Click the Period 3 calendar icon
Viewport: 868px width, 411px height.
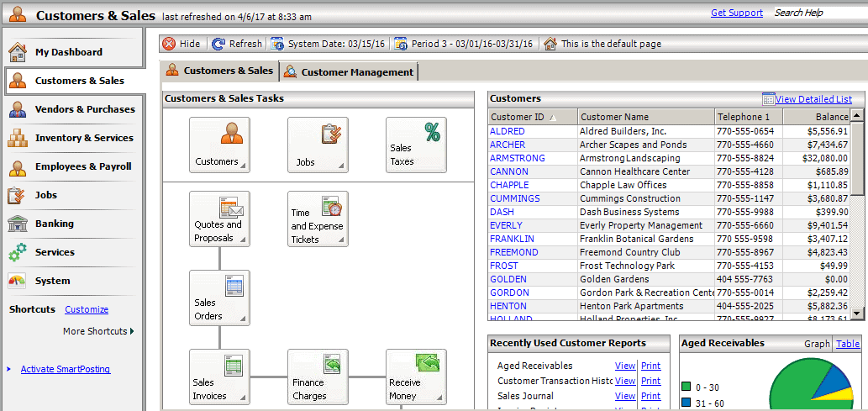pyautogui.click(x=401, y=44)
